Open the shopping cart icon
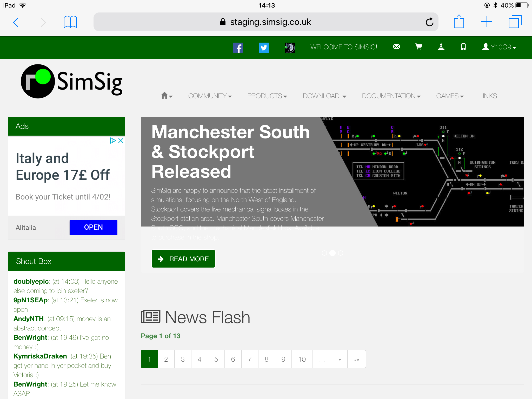The width and height of the screenshot is (532, 399). [x=418, y=47]
